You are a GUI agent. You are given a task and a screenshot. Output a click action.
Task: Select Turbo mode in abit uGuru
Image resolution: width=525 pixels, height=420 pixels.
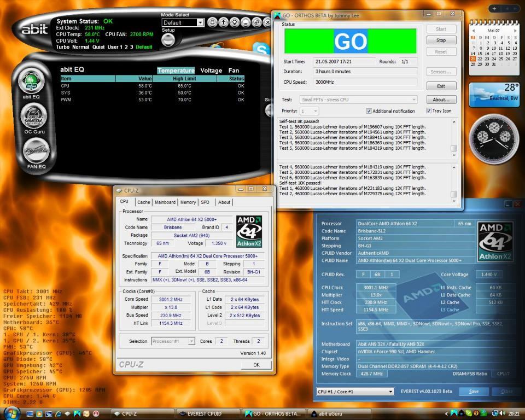(x=62, y=47)
